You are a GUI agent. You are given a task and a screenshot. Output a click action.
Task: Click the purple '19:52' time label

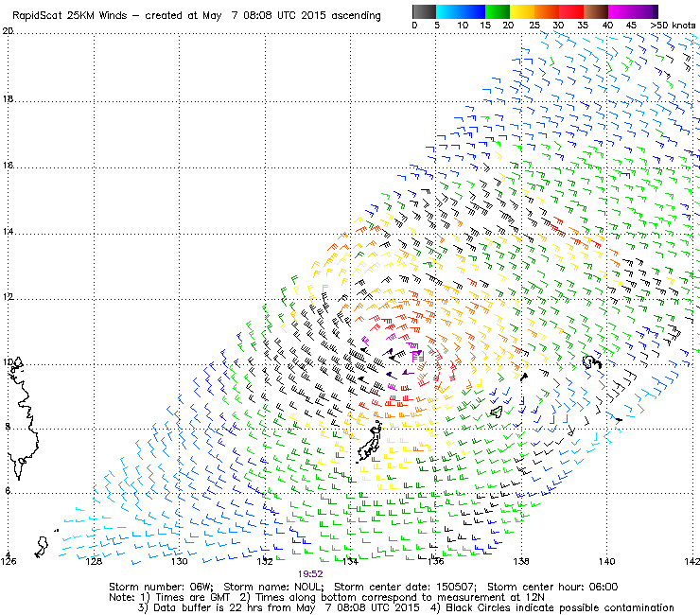tap(310, 574)
